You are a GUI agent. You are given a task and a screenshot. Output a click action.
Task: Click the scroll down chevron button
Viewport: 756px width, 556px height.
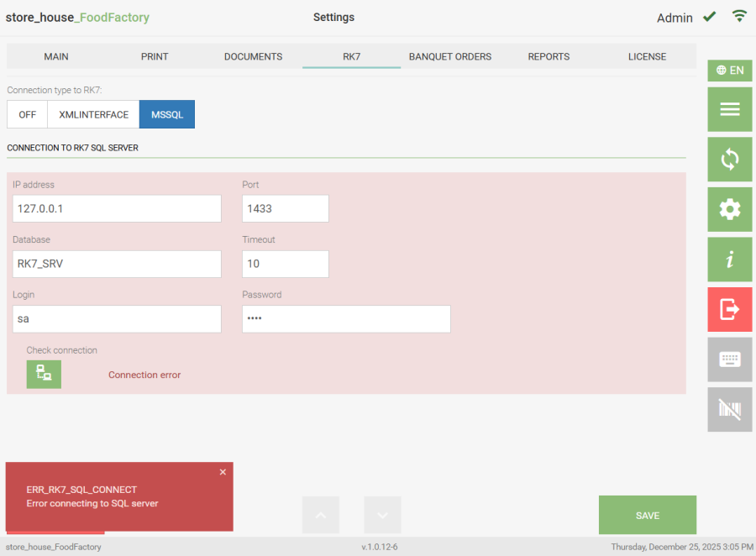tap(382, 515)
